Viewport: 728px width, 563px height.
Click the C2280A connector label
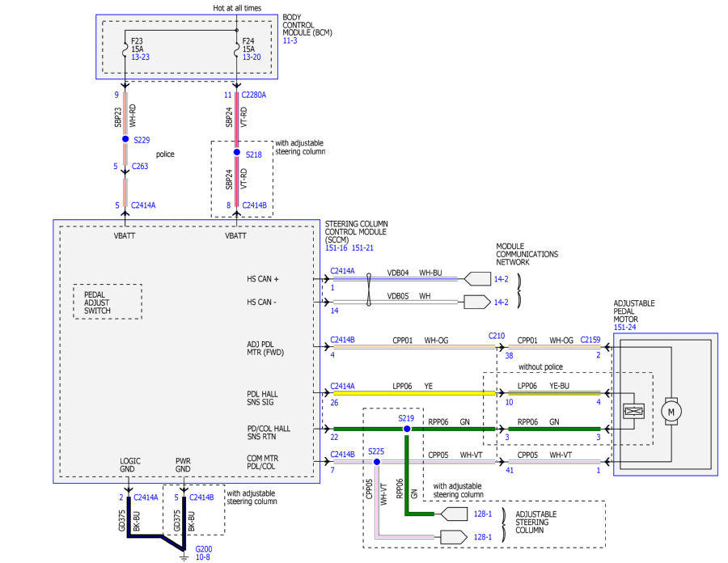254,95
